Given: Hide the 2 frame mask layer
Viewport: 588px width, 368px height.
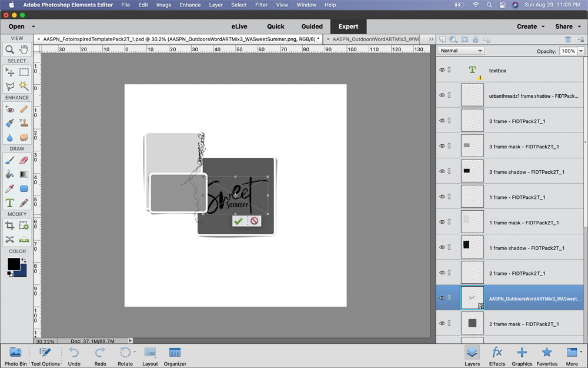Looking at the screenshot, I should pos(442,323).
